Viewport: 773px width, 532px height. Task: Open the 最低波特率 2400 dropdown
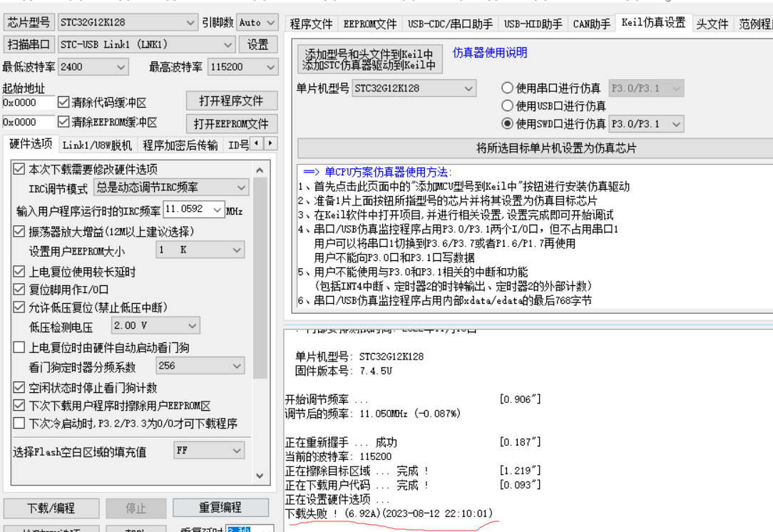[x=93, y=66]
